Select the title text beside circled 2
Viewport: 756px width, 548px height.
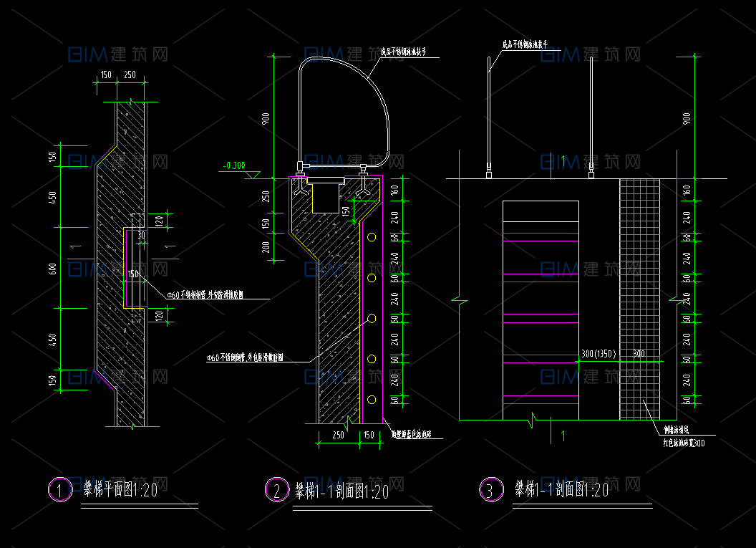341,492
